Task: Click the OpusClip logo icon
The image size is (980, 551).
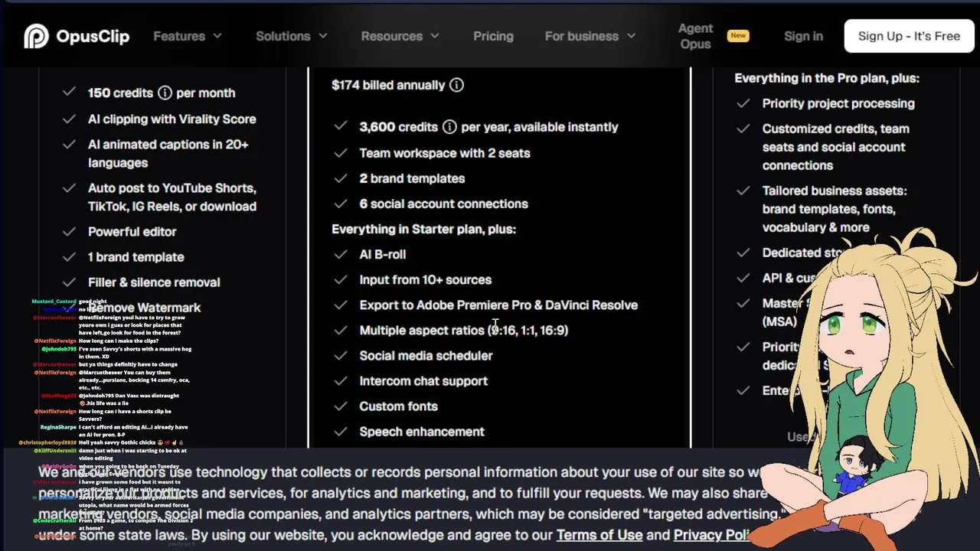Action: coord(36,36)
